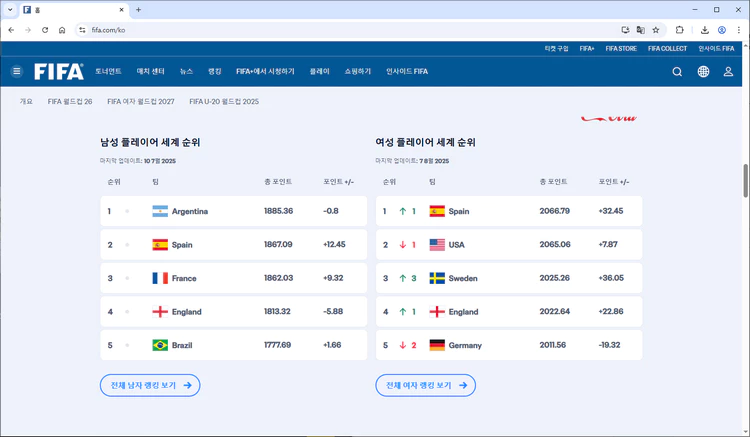This screenshot has height=437, width=750.
Task: Click the Germany flag icon
Action: [x=437, y=345]
